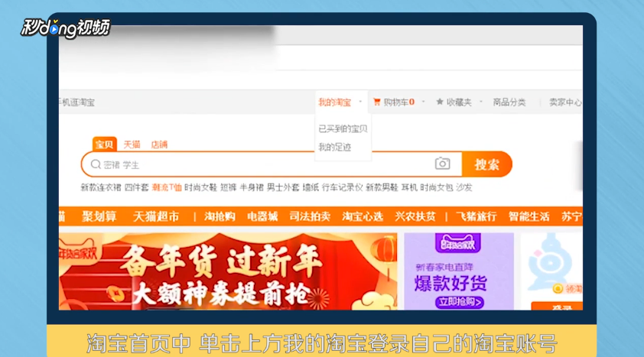The height and width of the screenshot is (357, 644).
Task: Open 收藏夹 favorites
Action: coord(459,102)
